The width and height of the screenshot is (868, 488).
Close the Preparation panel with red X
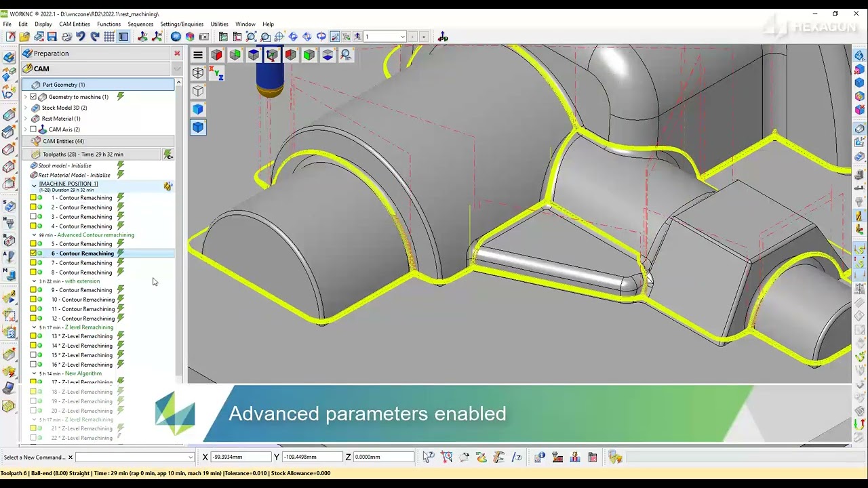[x=177, y=54]
